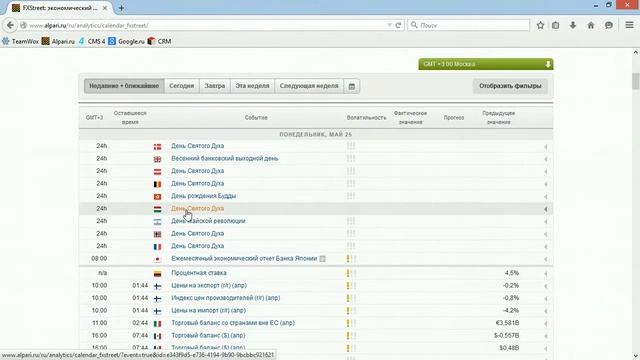The image size is (640, 360).
Task: Switch to the Эта неделя tab
Action: pos(252,86)
